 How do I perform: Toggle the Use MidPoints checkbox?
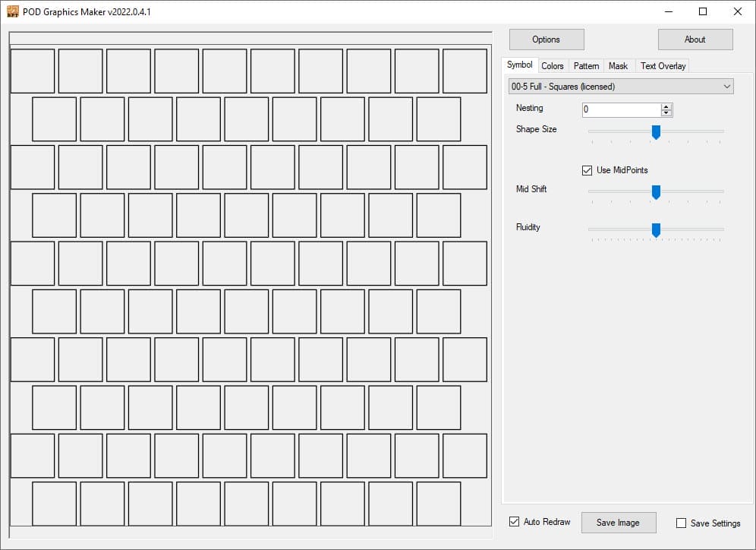587,170
